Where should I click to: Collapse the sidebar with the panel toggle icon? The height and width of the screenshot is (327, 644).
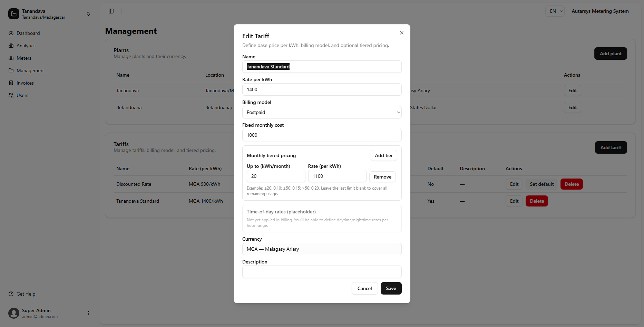111,11
